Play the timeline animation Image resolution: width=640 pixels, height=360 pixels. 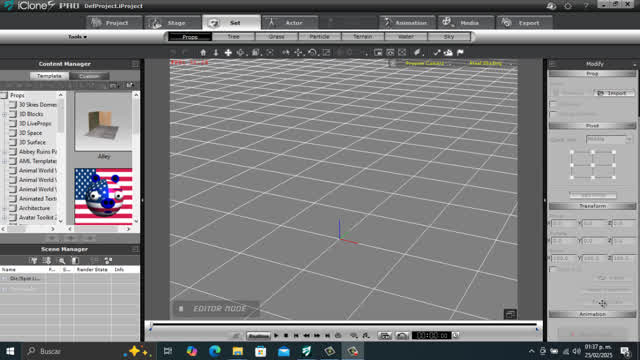pyautogui.click(x=276, y=336)
